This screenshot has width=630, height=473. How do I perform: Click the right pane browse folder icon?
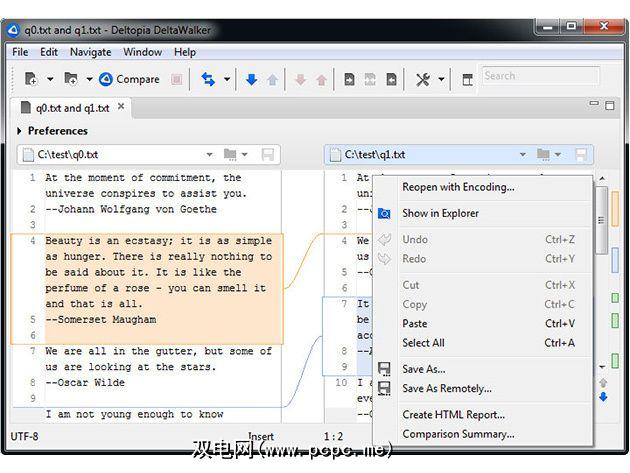pyautogui.click(x=543, y=154)
